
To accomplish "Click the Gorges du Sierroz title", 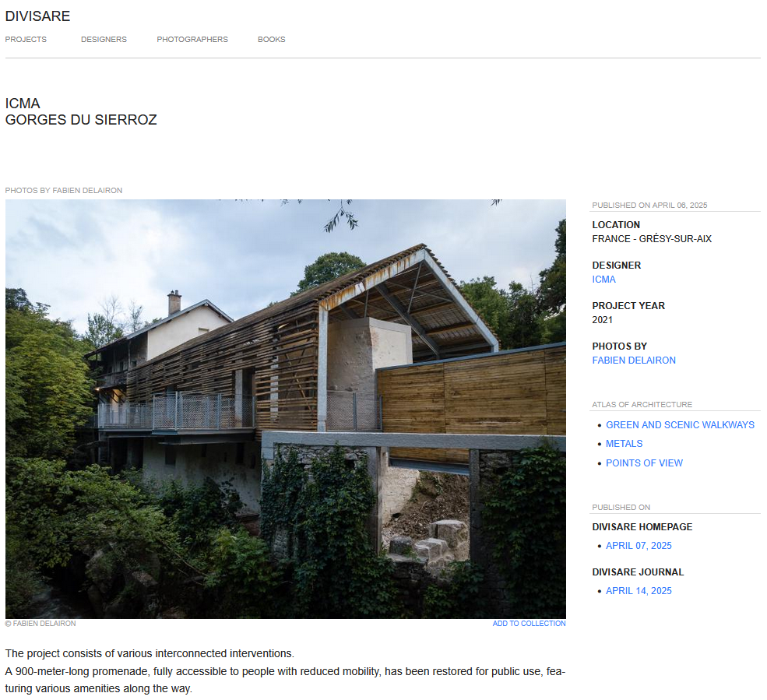I will (x=81, y=120).
